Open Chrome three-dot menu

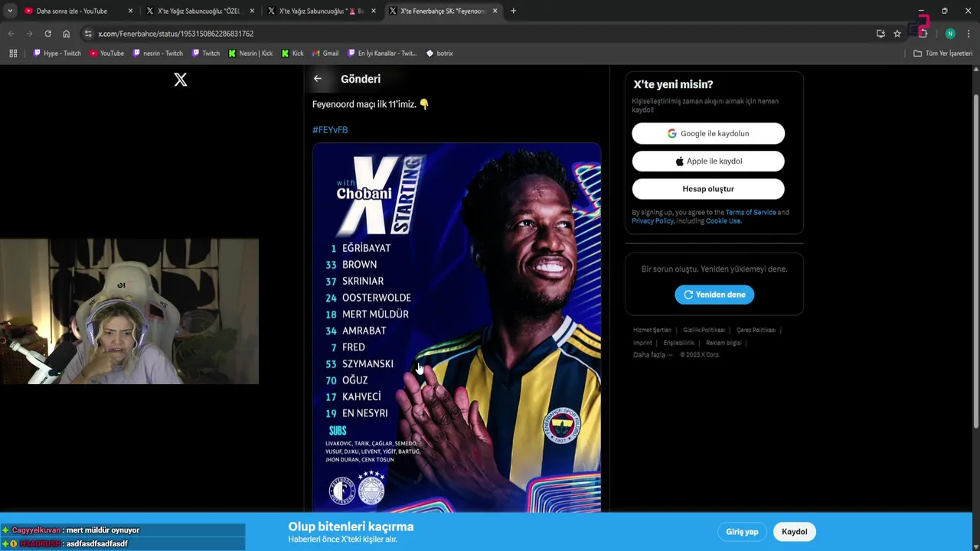pyautogui.click(x=969, y=34)
